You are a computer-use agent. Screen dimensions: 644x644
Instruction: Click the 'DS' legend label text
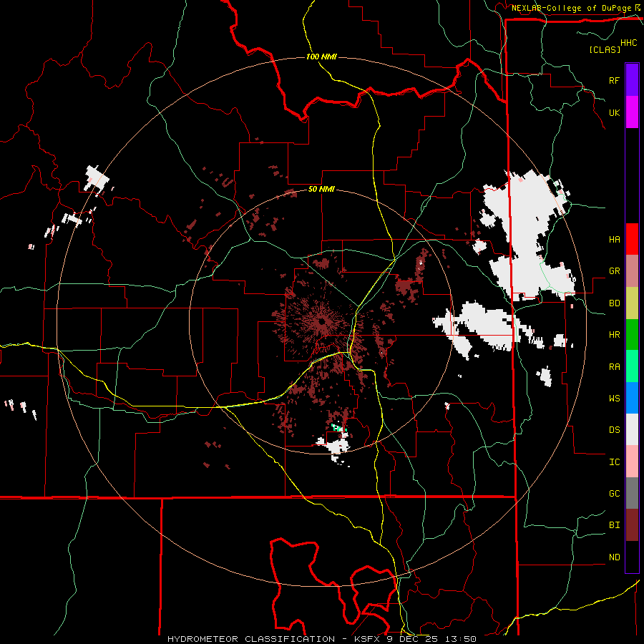614,429
